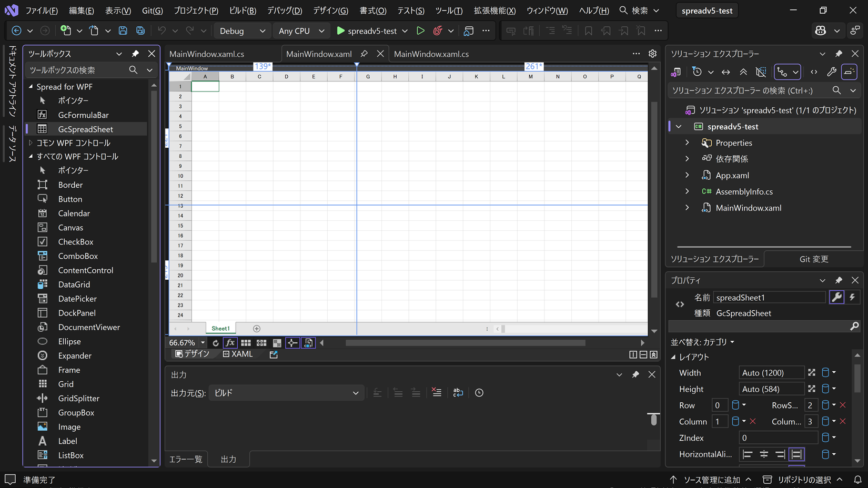
Task: Sync with active document in Solution Explorer
Action: [x=725, y=72]
